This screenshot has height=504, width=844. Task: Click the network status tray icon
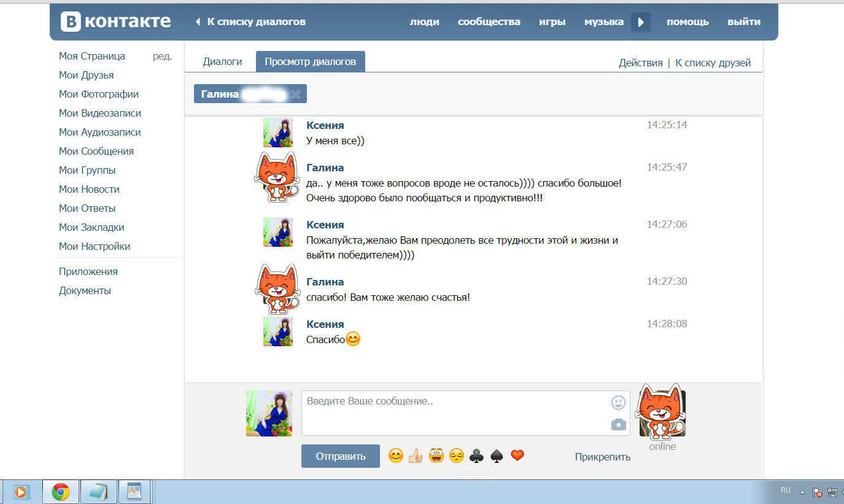click(832, 492)
